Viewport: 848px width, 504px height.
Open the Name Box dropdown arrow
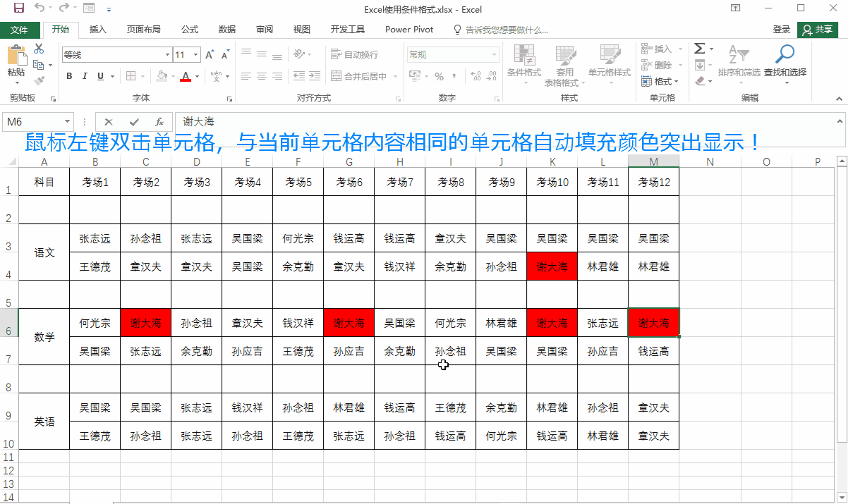tap(68, 121)
